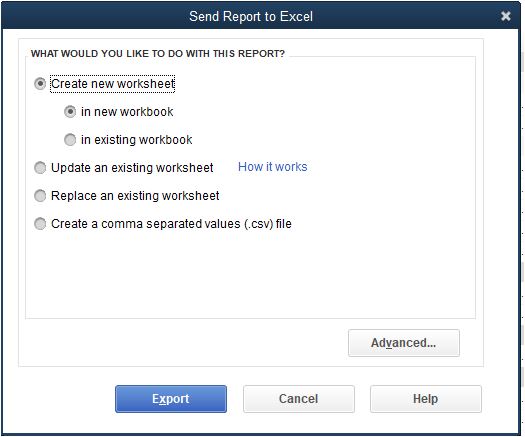Cancel the Send Report to Excel dialog
Image resolution: width=525 pixels, height=437 pixels.
point(299,399)
